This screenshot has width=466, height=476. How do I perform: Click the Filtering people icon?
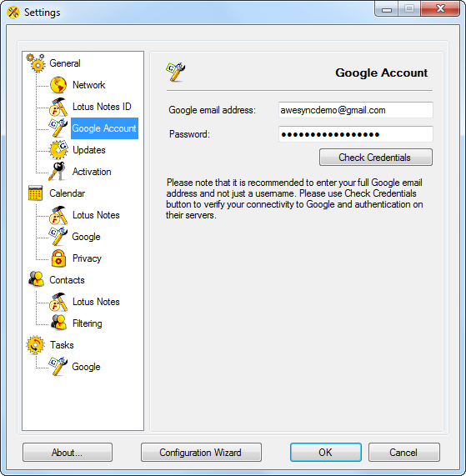[58, 323]
